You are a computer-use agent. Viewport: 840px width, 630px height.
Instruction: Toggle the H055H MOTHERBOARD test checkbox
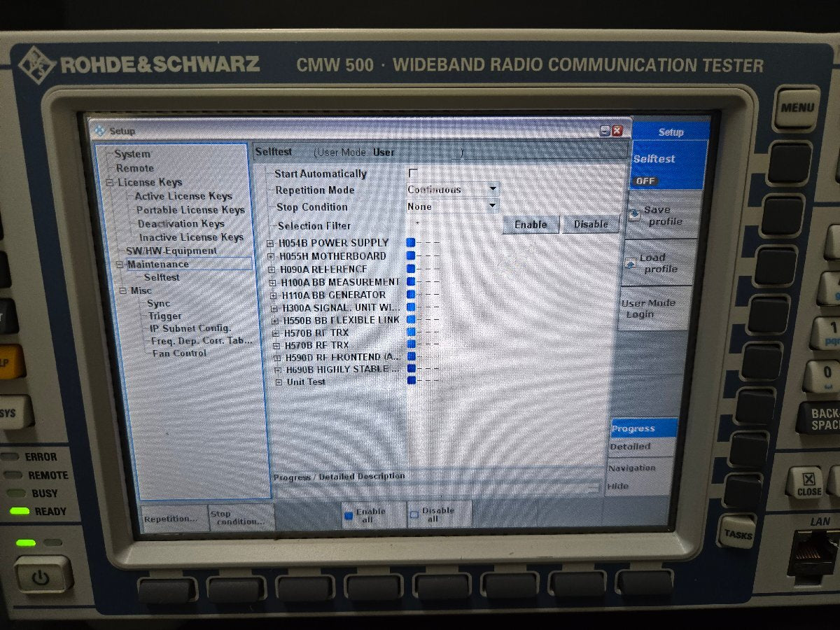pyautogui.click(x=411, y=255)
